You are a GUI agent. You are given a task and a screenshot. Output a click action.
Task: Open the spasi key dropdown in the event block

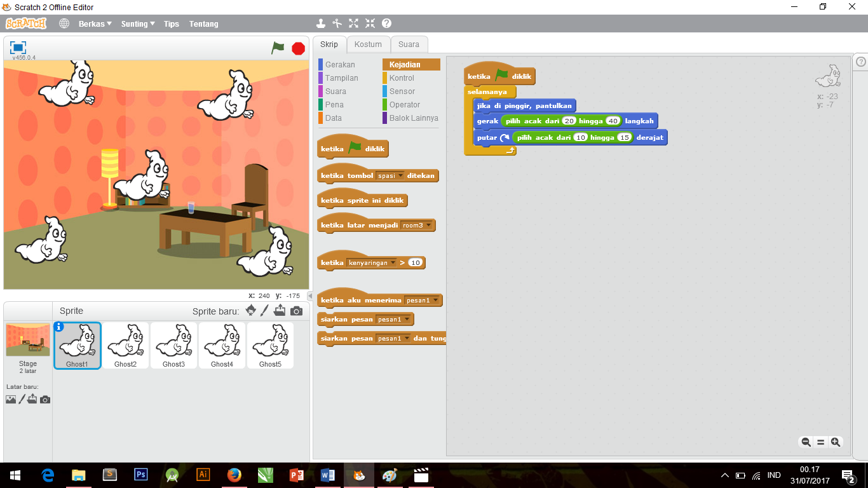401,175
